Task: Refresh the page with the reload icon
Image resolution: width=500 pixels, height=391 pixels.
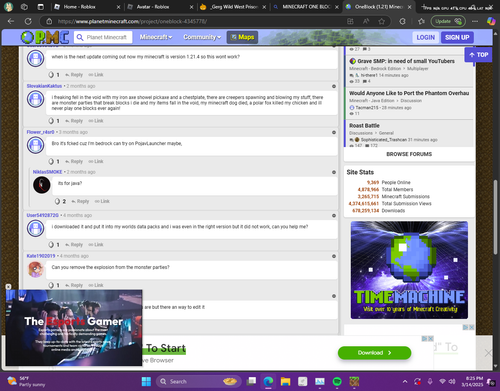Action: 28,21
